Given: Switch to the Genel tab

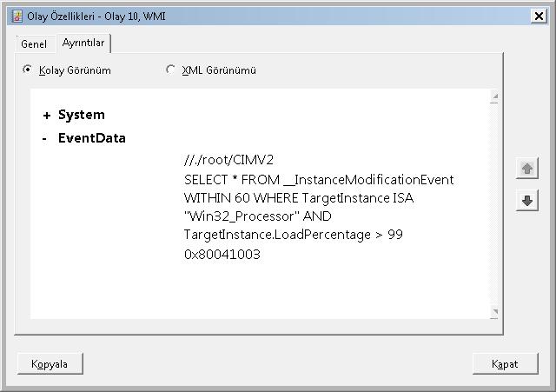Looking at the screenshot, I should (34, 44).
